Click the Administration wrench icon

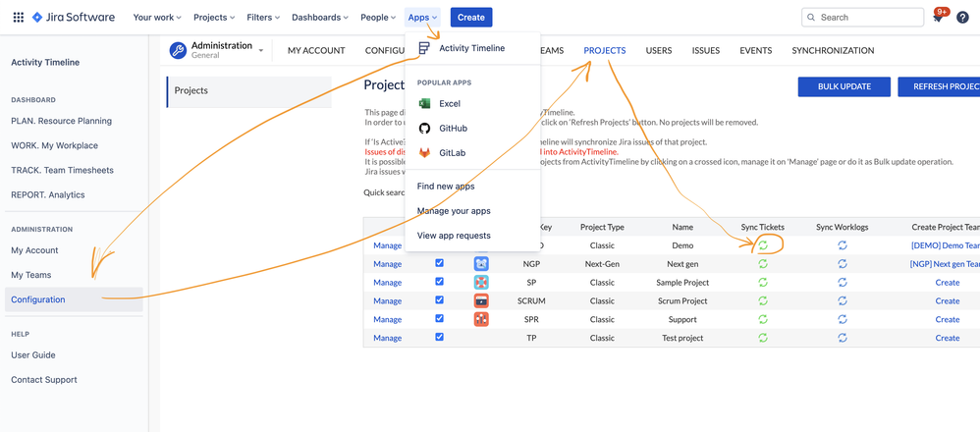178,51
